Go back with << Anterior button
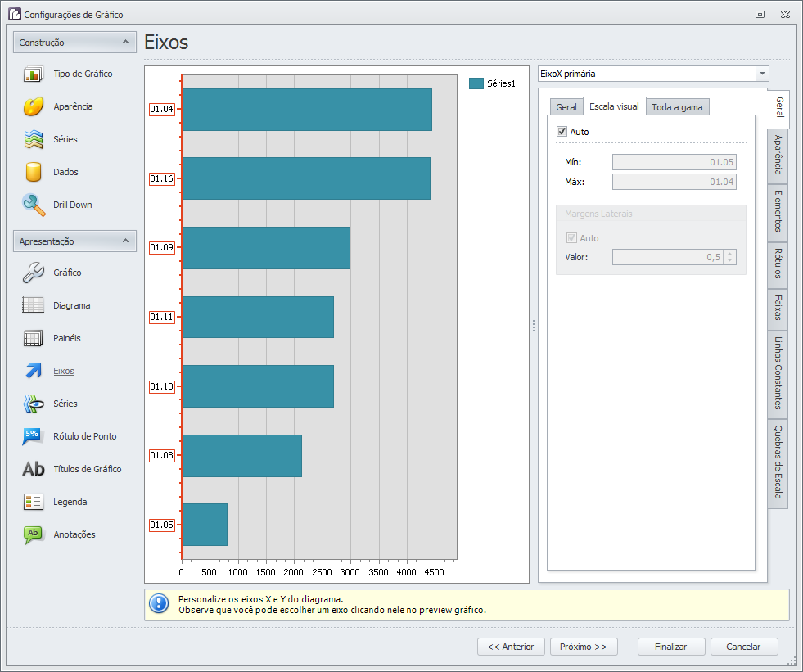 tap(511, 647)
